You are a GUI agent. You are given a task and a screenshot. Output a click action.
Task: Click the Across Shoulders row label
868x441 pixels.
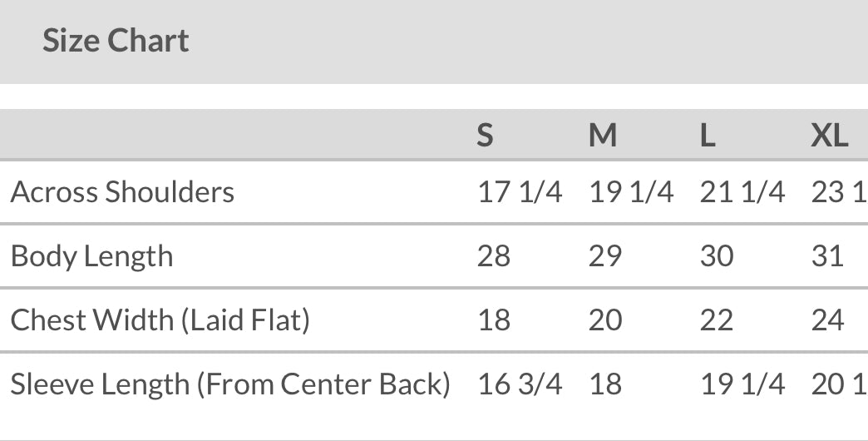122,192
